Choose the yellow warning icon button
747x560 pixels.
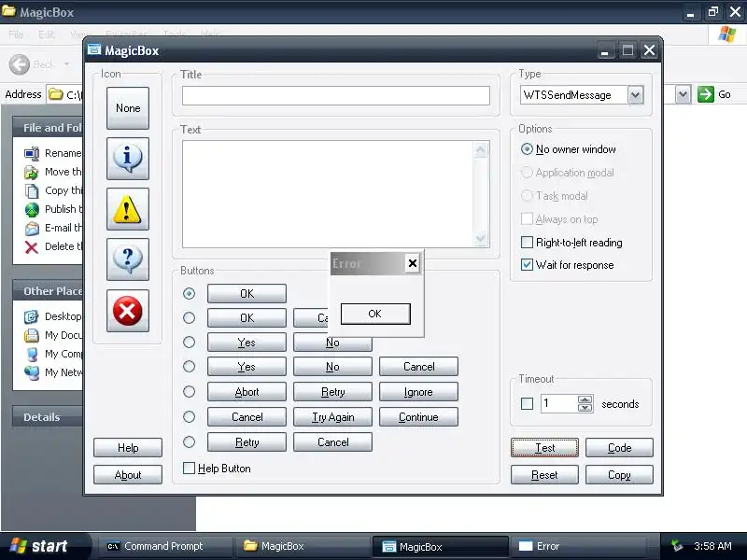tap(128, 209)
